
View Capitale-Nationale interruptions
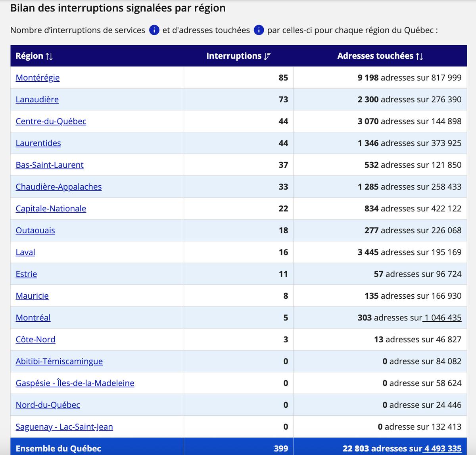click(51, 209)
